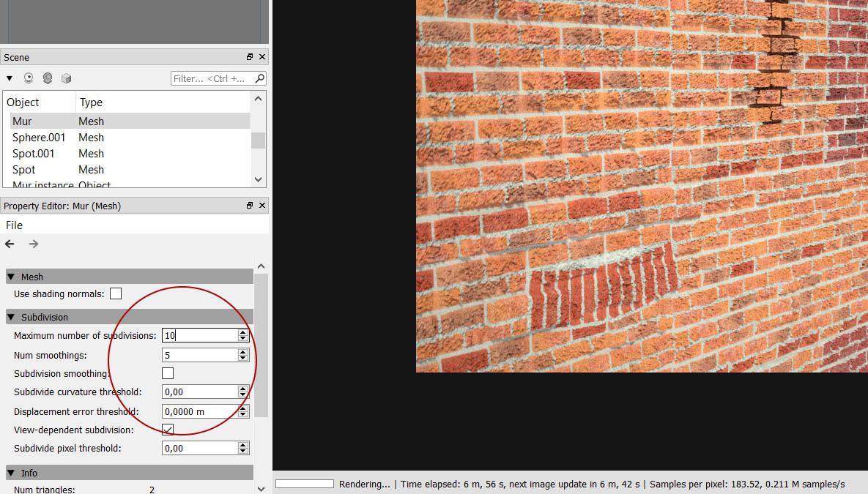Screen dimensions: 868x494
Task: Click Maximum number of subdivisions value field
Action: pos(200,335)
